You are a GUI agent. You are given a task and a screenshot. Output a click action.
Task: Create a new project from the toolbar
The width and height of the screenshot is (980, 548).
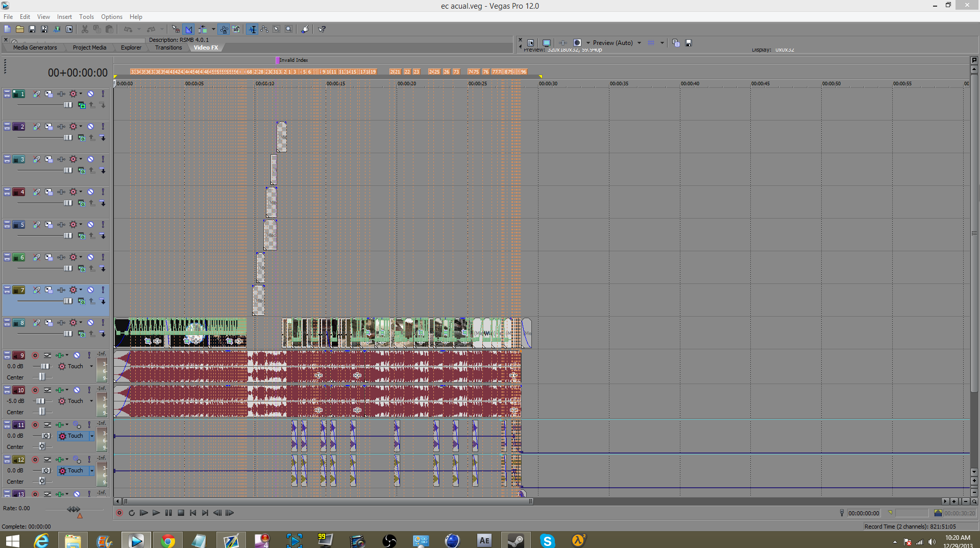pyautogui.click(x=7, y=29)
